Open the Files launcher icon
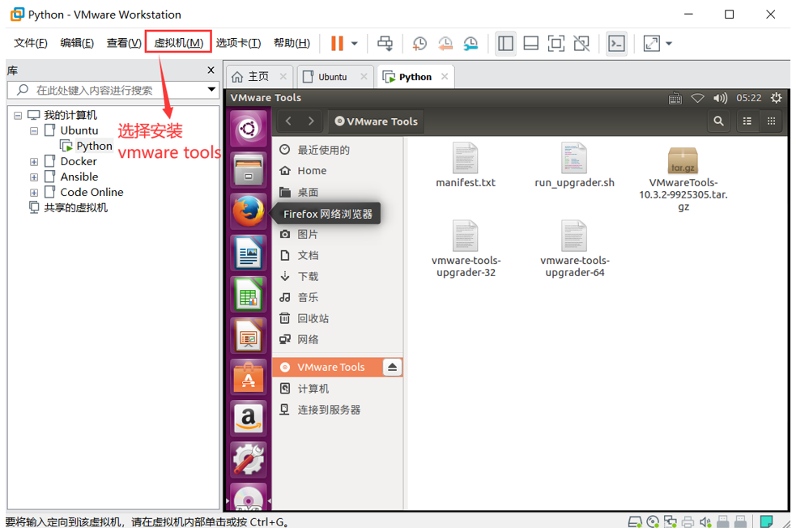Image resolution: width=792 pixels, height=532 pixels. 248,170
